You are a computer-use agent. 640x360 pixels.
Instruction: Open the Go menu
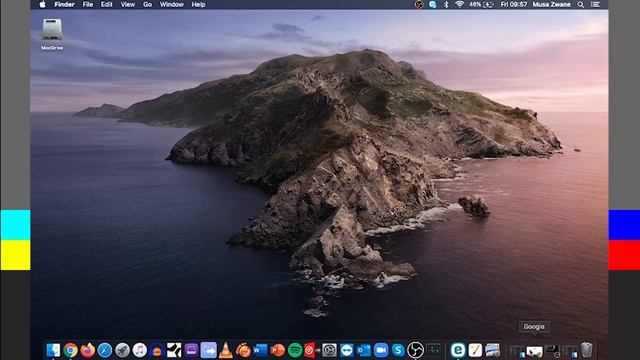point(147,4)
